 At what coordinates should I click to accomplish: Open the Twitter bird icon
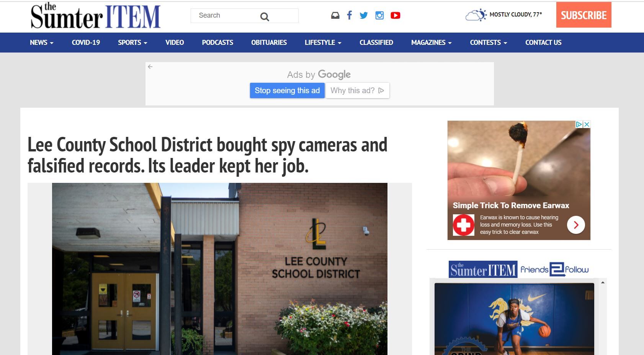point(364,15)
